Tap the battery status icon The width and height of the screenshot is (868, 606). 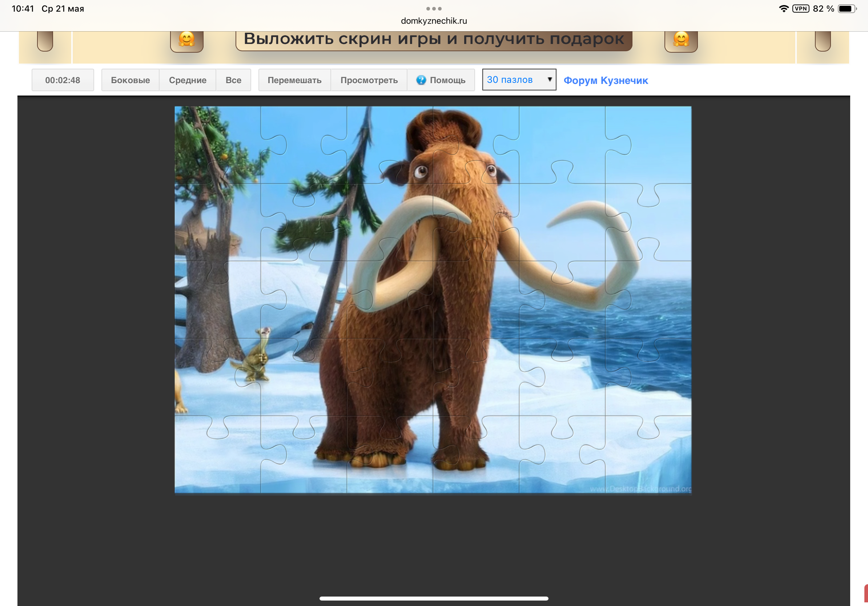pos(847,8)
